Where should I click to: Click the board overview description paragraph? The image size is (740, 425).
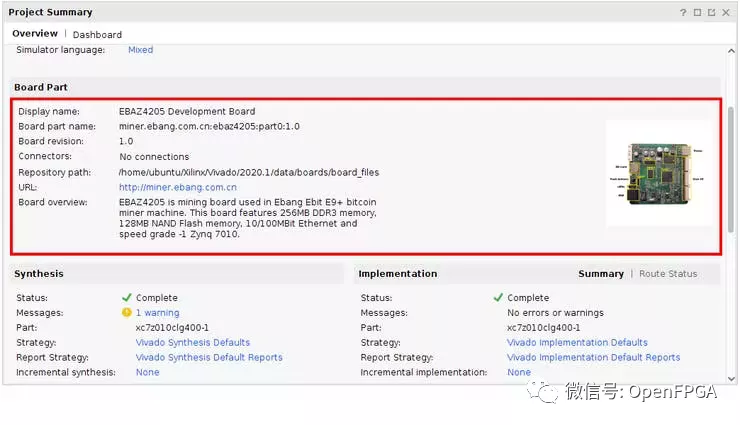coord(247,218)
